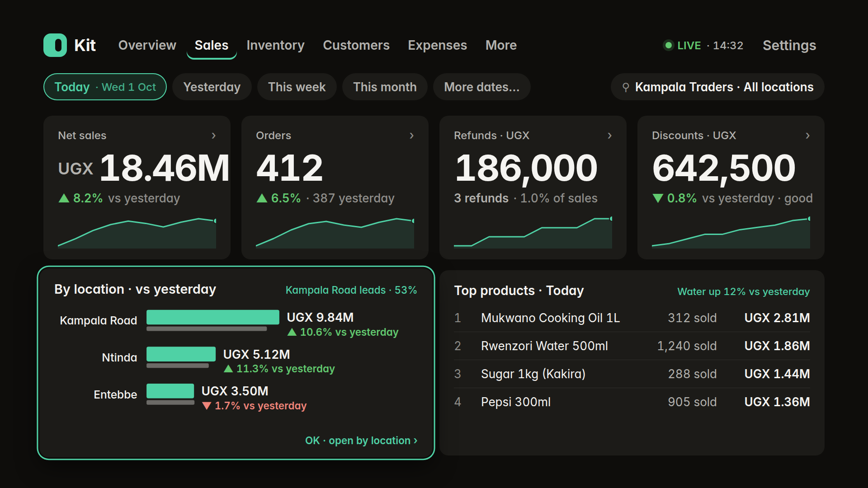Switch to the Expenses tab

(x=438, y=45)
